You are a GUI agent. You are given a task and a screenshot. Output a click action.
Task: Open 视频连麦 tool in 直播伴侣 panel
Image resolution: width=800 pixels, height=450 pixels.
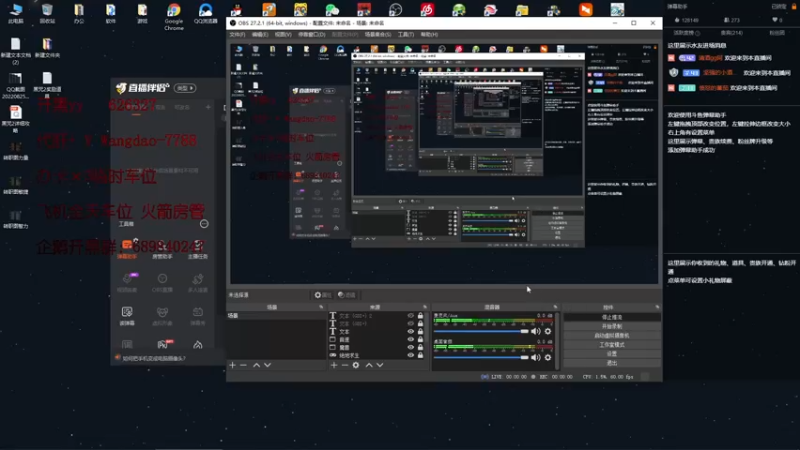pyautogui.click(x=127, y=283)
